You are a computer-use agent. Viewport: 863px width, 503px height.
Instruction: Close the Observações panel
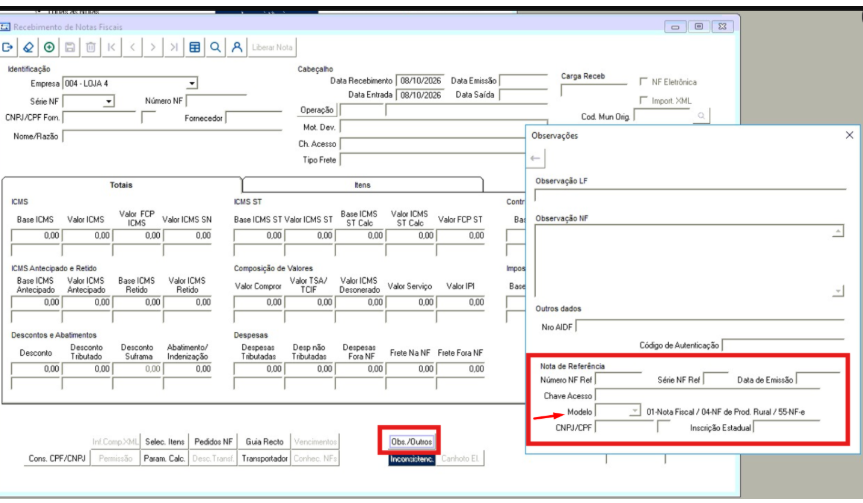(x=849, y=135)
